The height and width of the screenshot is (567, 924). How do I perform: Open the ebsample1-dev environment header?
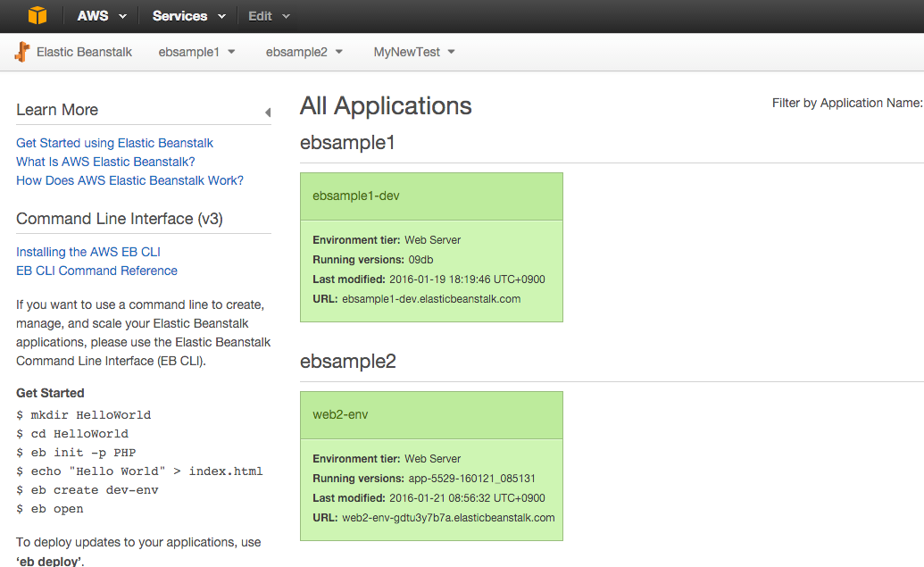[356, 196]
